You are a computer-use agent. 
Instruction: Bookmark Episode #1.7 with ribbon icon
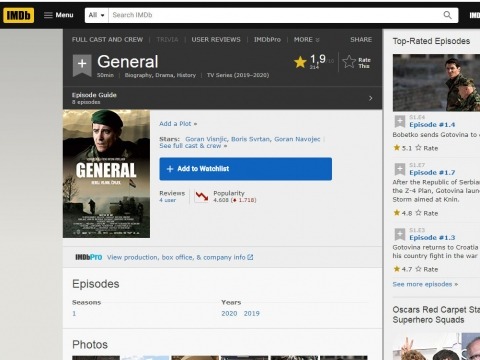(400, 169)
